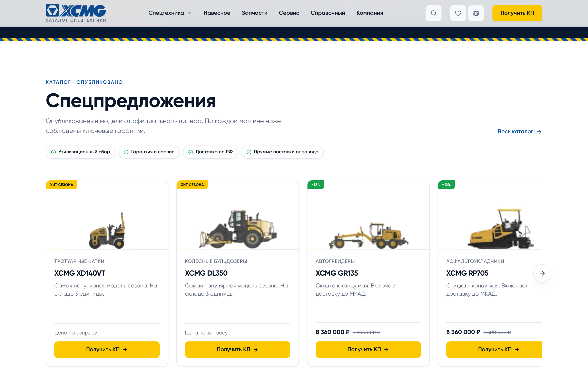Click the Прямые поставки от завода chip

coord(282,152)
